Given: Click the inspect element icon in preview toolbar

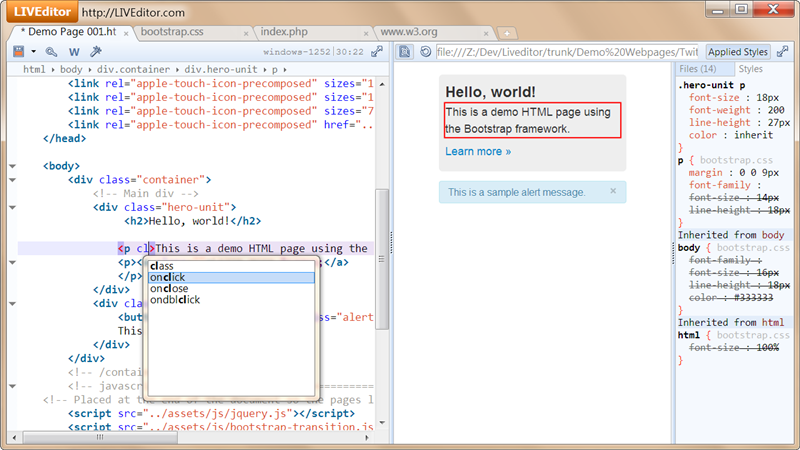Looking at the screenshot, I should click(x=405, y=52).
